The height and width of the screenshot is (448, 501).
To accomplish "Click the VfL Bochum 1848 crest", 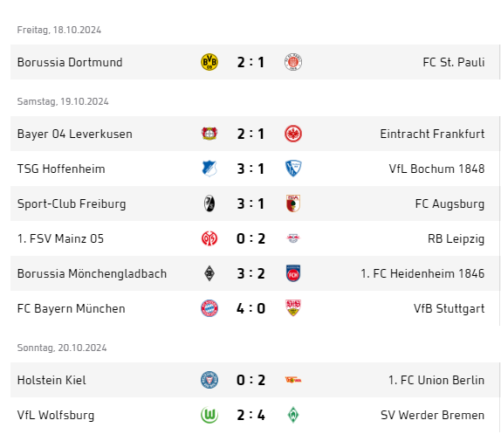I will tap(293, 169).
